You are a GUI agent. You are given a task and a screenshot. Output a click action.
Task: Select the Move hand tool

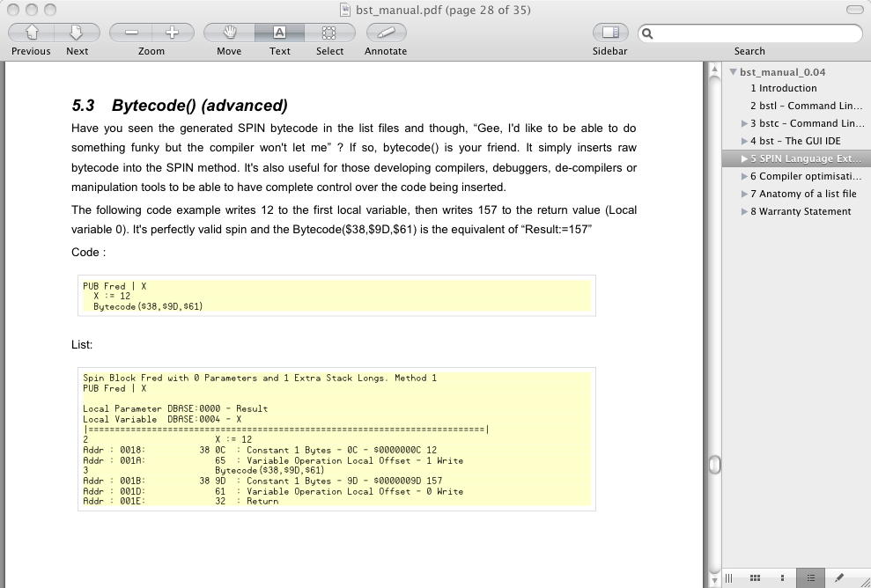pyautogui.click(x=229, y=33)
